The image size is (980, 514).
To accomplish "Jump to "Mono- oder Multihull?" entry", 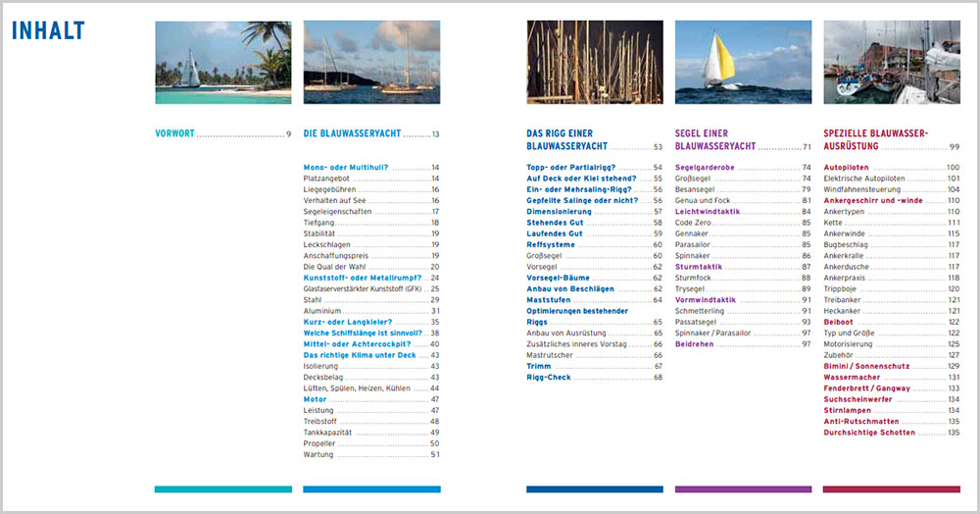I will [x=346, y=167].
